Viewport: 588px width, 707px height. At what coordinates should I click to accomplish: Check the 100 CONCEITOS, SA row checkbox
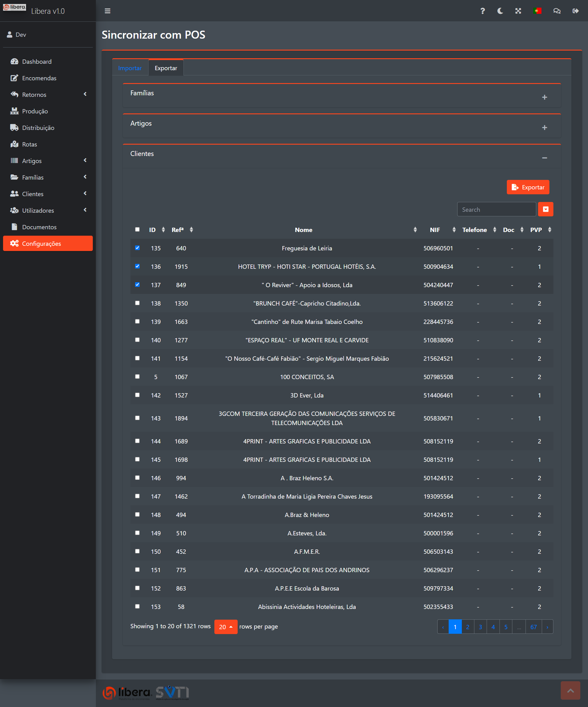[x=137, y=376]
